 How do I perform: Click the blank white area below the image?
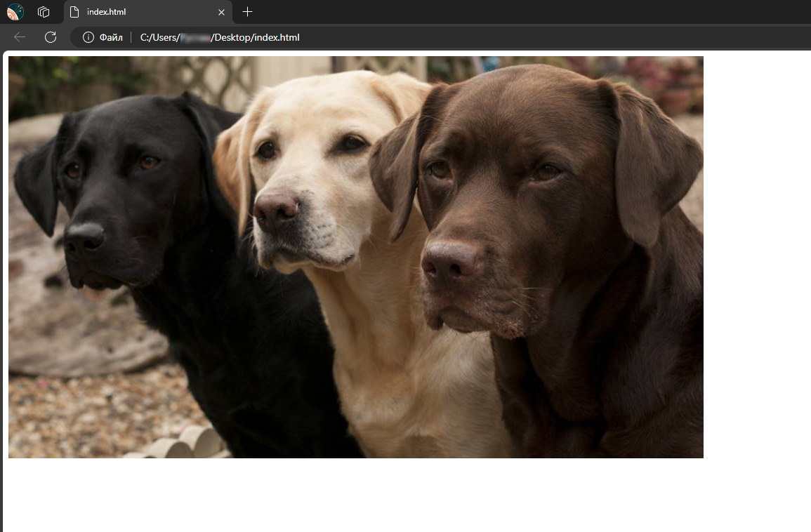click(351, 495)
